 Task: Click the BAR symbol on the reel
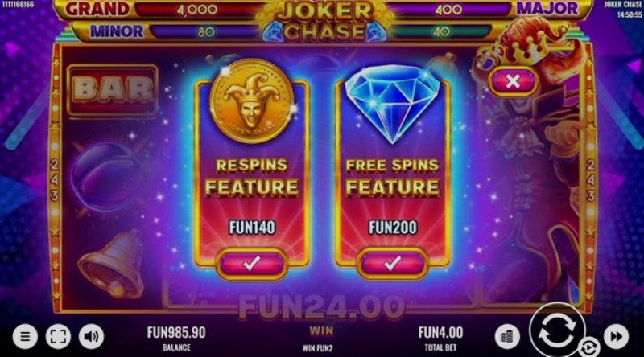(x=113, y=90)
